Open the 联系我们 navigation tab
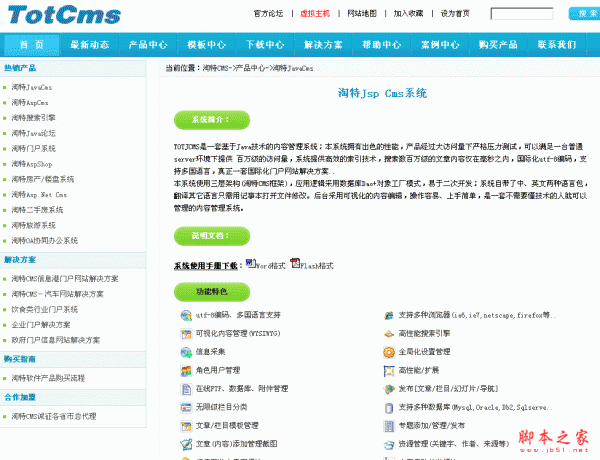Viewport: 600px width, 460px height. coord(557,45)
